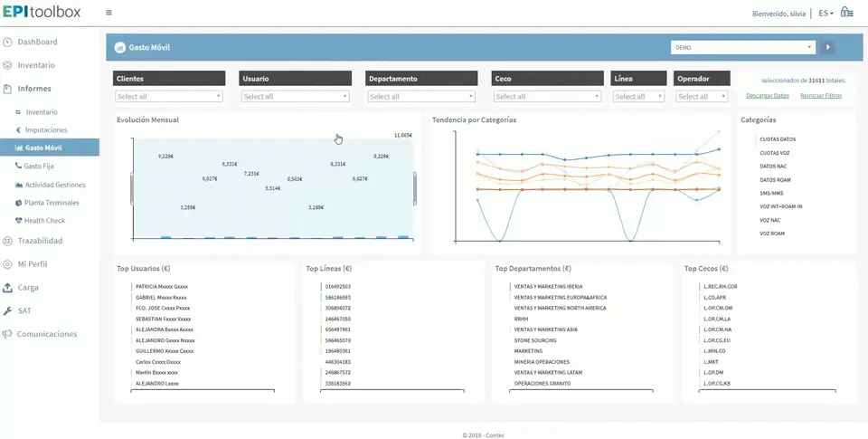Open the Clientes Select all dropdown

pos(169,97)
